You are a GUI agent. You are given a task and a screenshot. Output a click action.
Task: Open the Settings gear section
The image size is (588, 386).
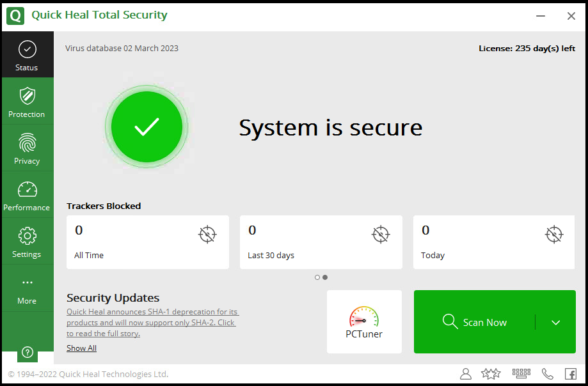[27, 242]
